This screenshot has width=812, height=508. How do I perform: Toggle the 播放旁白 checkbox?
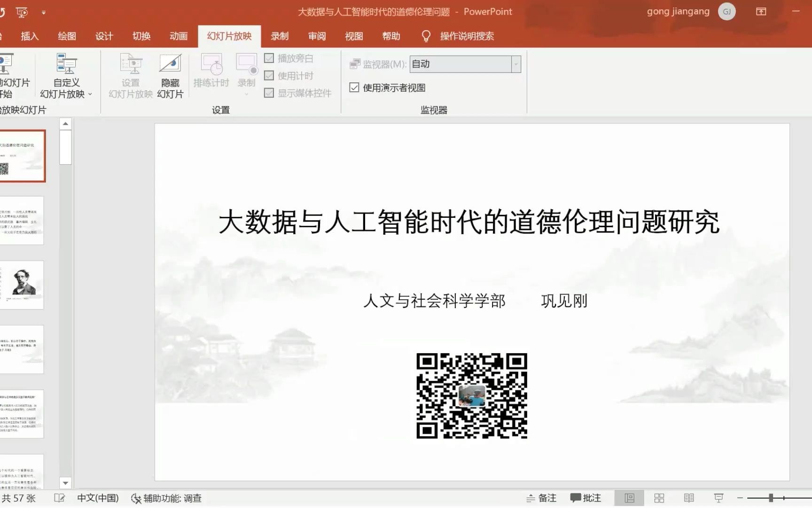click(x=269, y=58)
